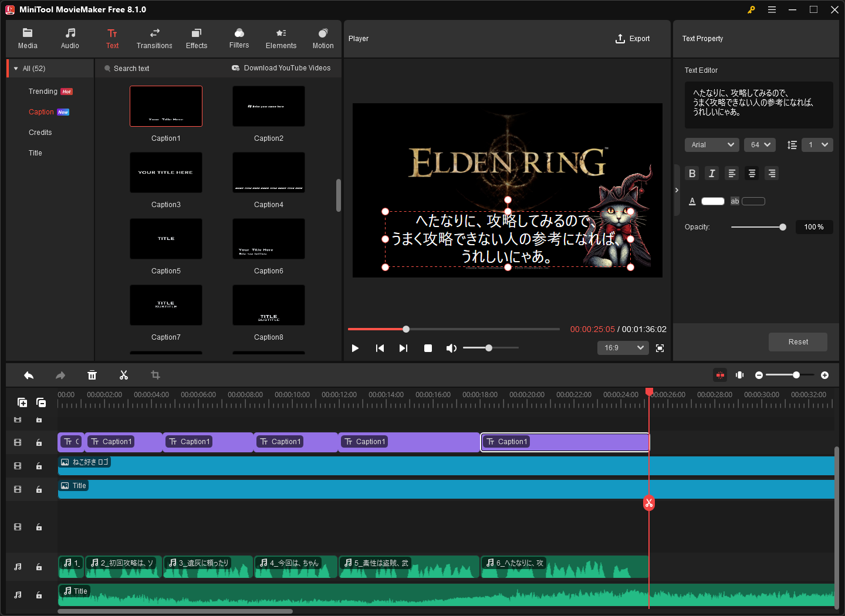Lock the narration audio track
845x616 pixels.
tap(39, 567)
